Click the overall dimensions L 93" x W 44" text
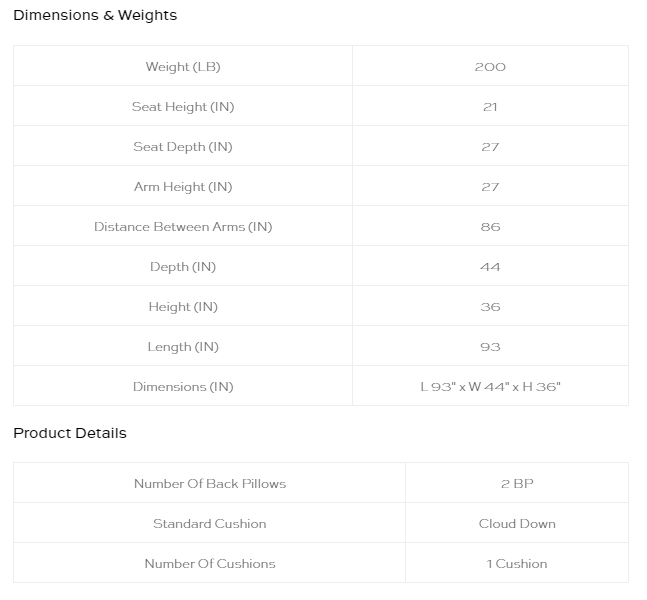 [x=463, y=387]
